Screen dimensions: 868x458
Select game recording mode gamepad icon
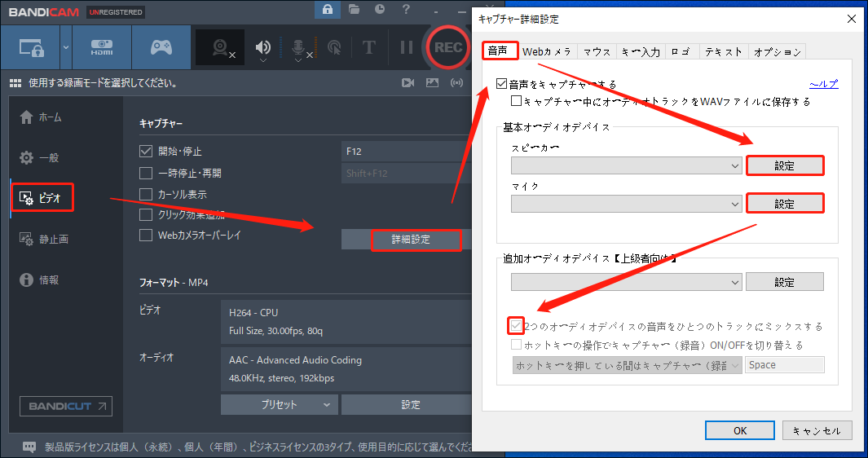point(161,47)
